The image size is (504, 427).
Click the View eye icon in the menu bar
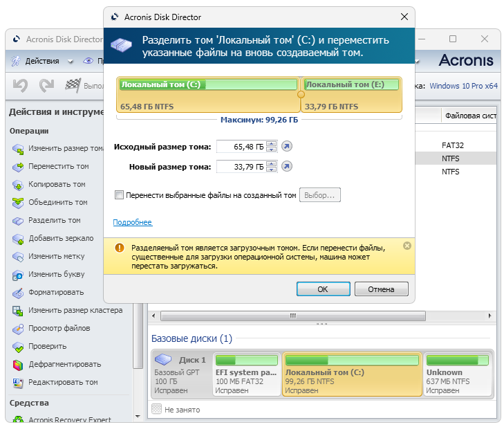click(88, 61)
